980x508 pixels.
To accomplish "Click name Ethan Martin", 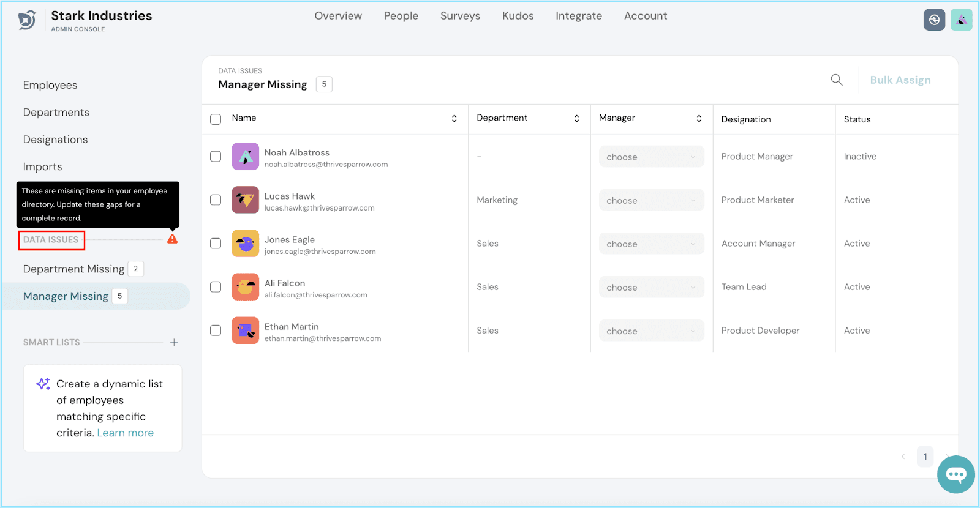I will (x=292, y=326).
